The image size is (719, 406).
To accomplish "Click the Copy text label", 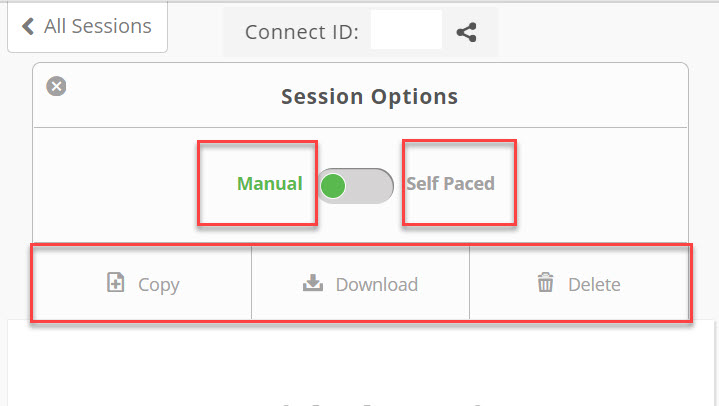I will 159,285.
